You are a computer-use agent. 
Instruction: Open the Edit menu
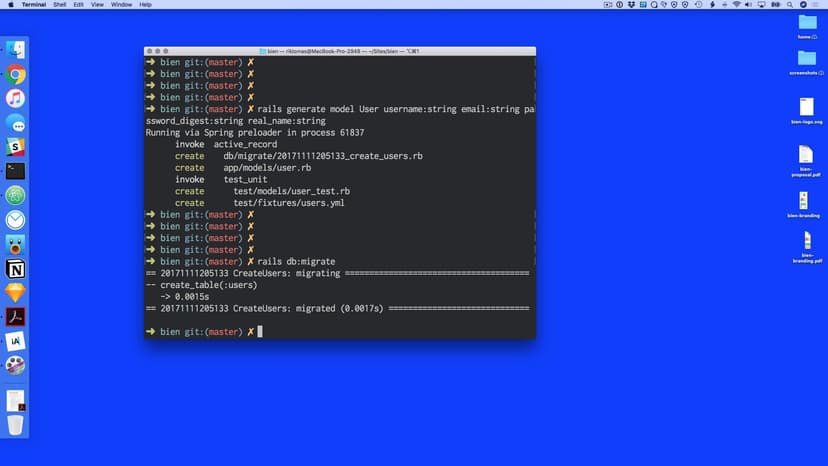79,5
